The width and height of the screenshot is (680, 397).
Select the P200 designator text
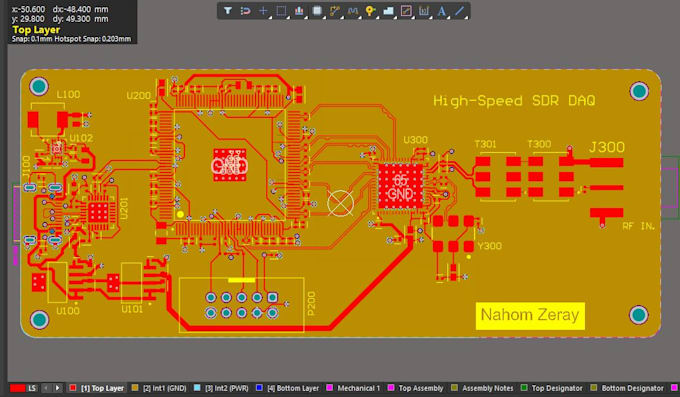tap(311, 303)
